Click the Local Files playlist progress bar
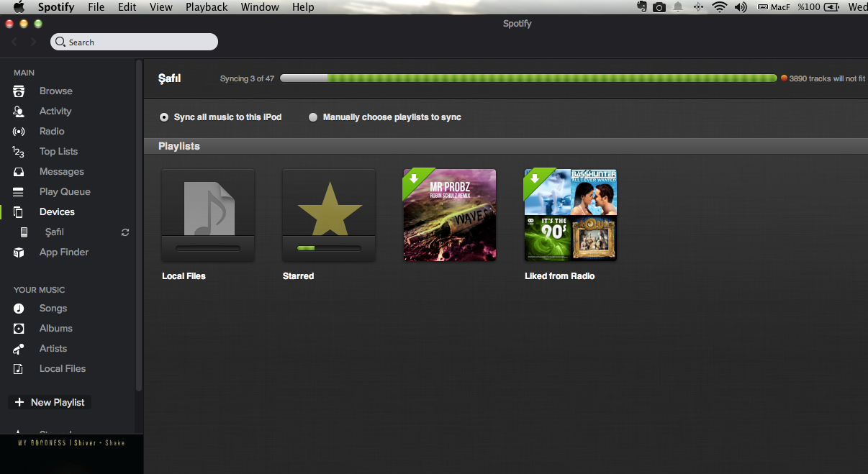 point(208,248)
